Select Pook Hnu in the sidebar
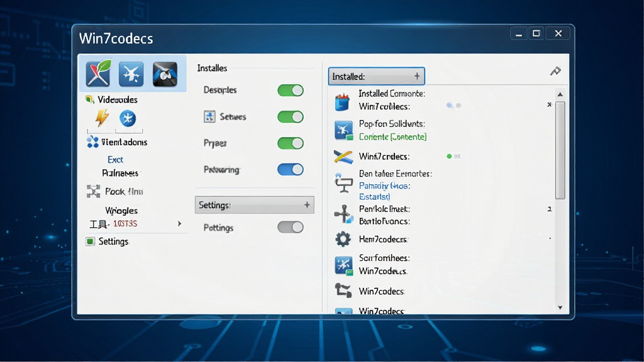This screenshot has width=644, height=362. click(x=124, y=192)
